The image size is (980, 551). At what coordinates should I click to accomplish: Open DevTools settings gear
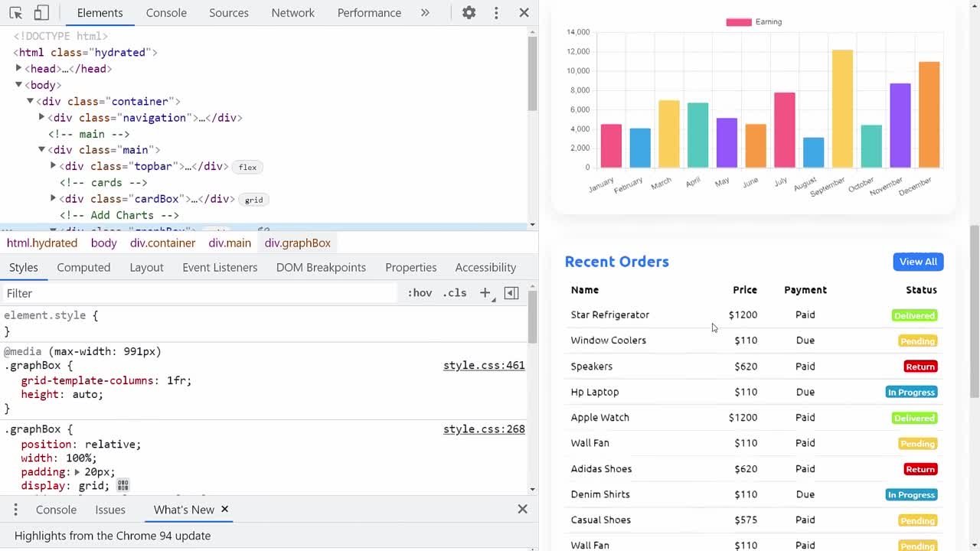click(x=469, y=13)
